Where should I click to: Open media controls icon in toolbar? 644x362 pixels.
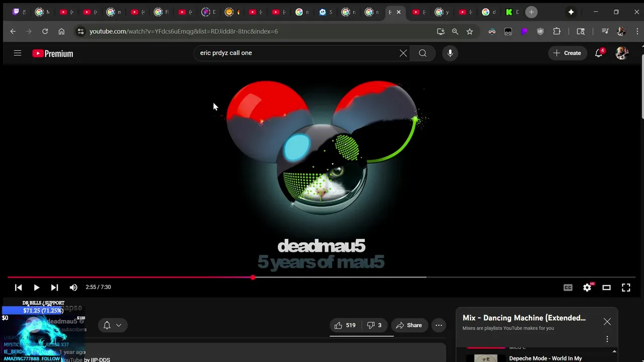point(605,31)
